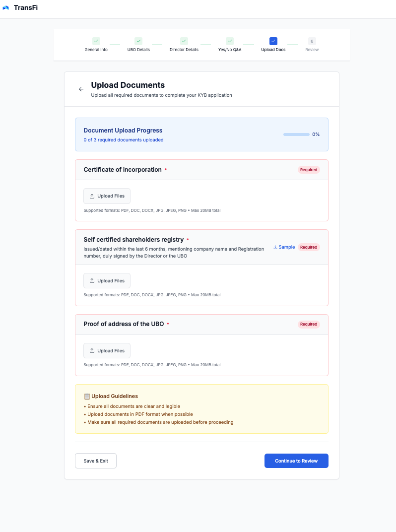Click the Director Details checkmark step icon
Screen dimensions: 396x532
(184, 41)
